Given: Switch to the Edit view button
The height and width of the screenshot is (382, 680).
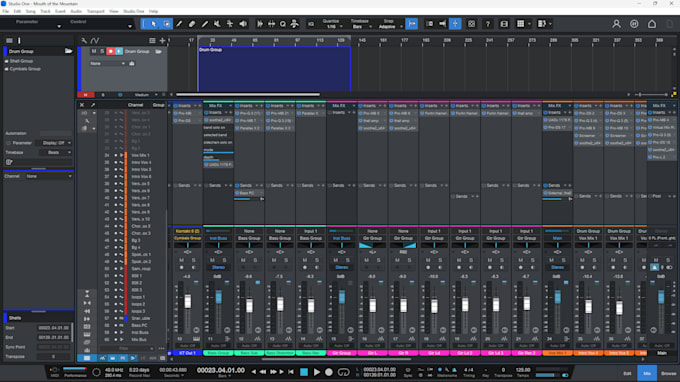Looking at the screenshot, I should coord(627,373).
